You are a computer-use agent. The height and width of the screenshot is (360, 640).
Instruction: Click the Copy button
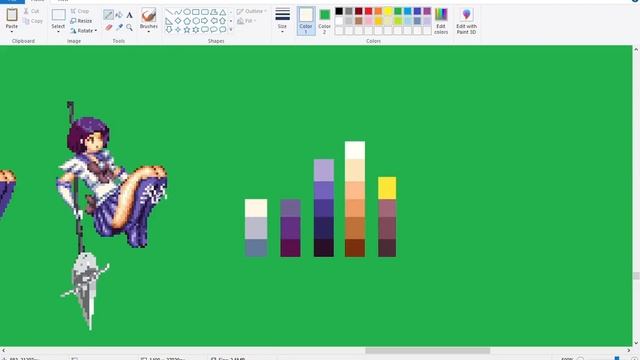click(33, 21)
